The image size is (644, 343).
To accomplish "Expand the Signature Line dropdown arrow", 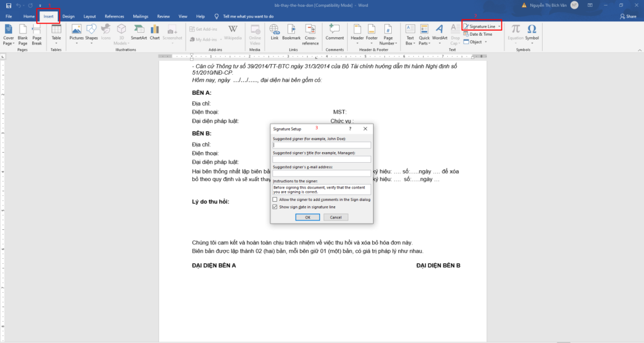I will [499, 27].
